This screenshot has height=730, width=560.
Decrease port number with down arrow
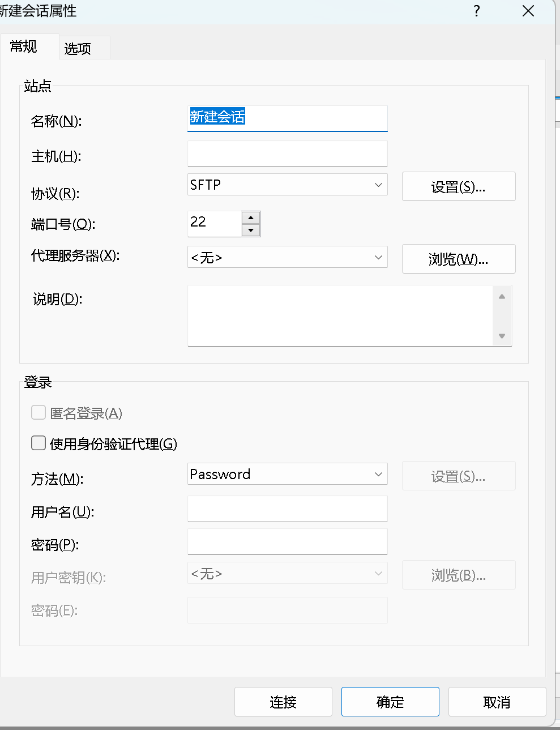pos(251,230)
